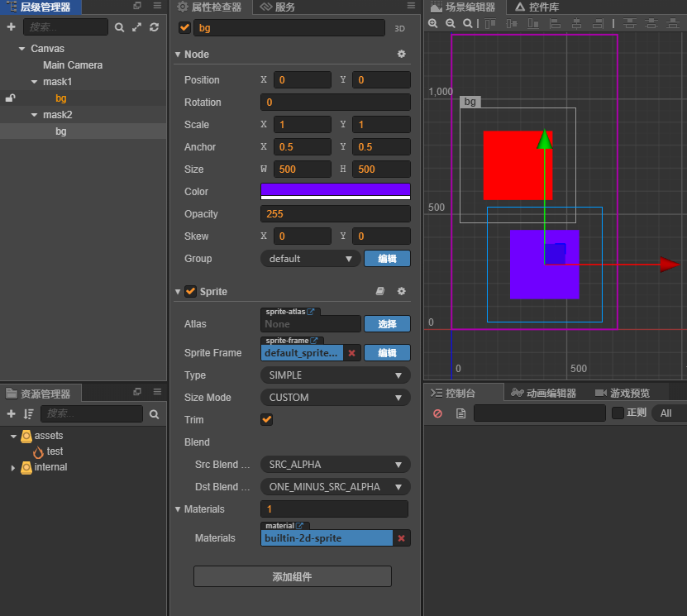Click the hierarchy search magnifier icon
The height and width of the screenshot is (616, 687).
click(x=119, y=27)
